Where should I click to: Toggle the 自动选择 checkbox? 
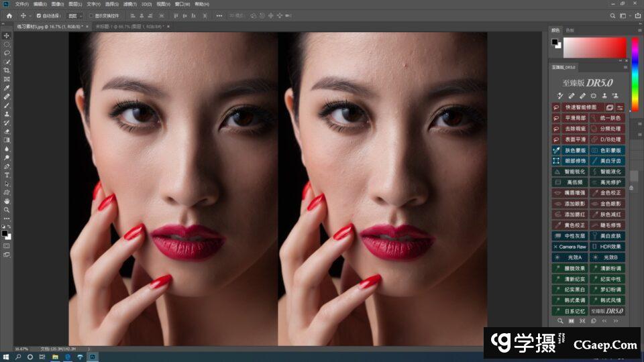click(x=39, y=15)
